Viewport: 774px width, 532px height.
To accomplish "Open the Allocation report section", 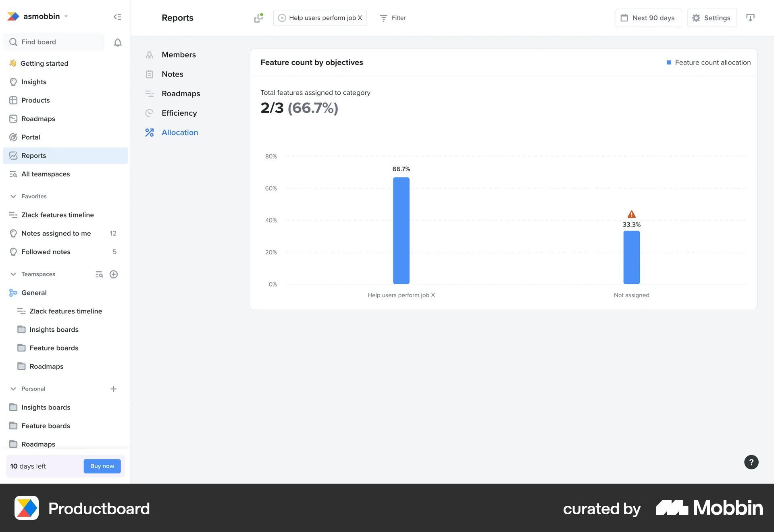I will point(180,132).
